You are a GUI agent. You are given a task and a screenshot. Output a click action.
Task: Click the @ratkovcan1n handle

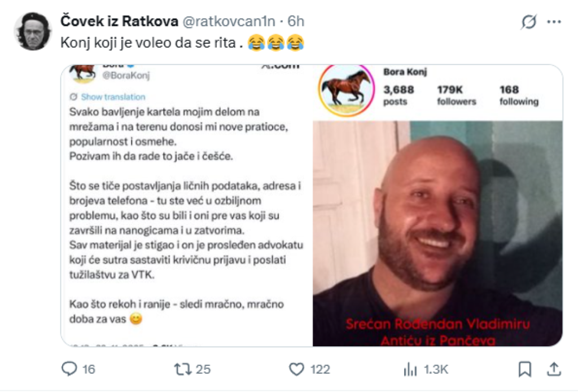point(229,21)
